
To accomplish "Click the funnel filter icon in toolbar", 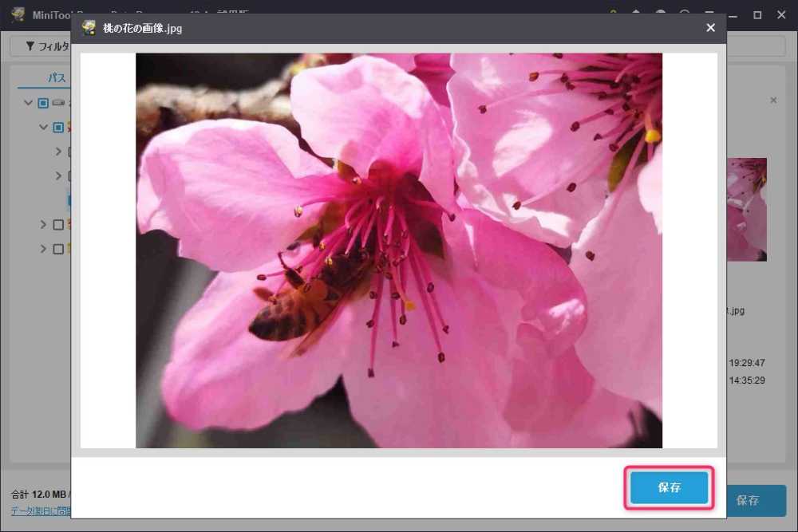I will [30, 46].
